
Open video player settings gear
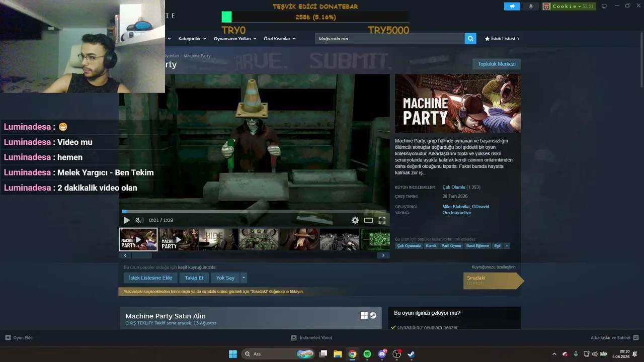pyautogui.click(x=355, y=220)
